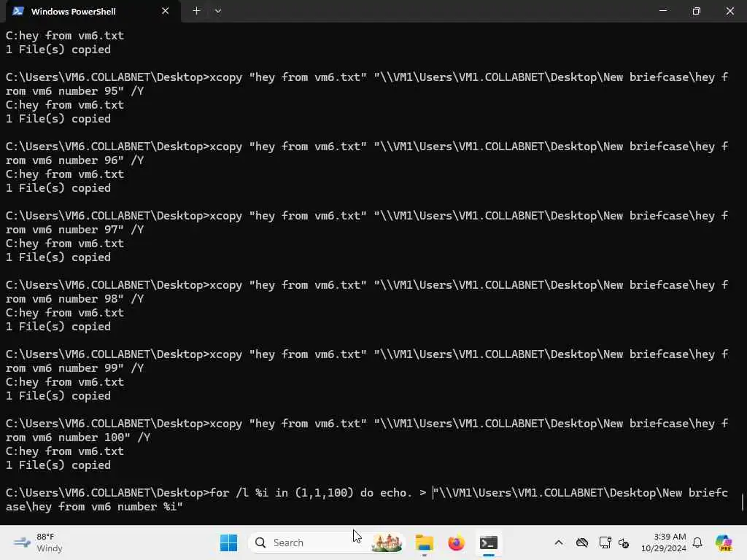
Task: Click the for /l %i in (1,1,100) command line
Action: (367, 493)
